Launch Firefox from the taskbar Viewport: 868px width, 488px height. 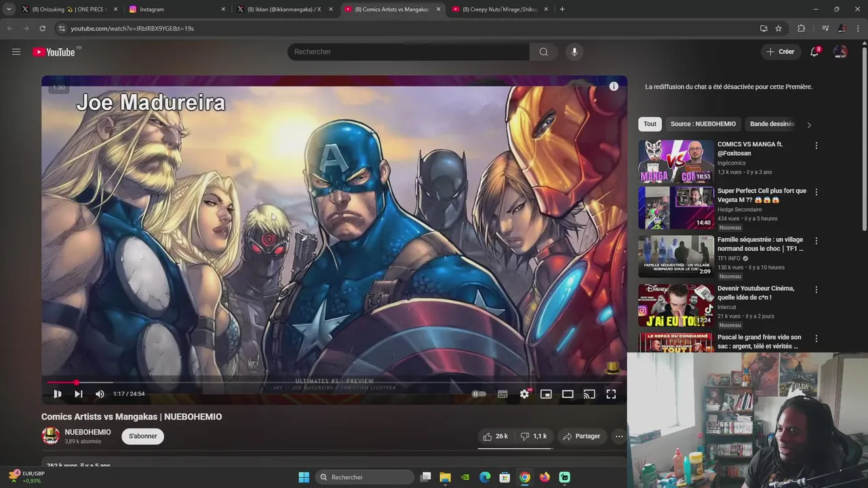(x=545, y=477)
